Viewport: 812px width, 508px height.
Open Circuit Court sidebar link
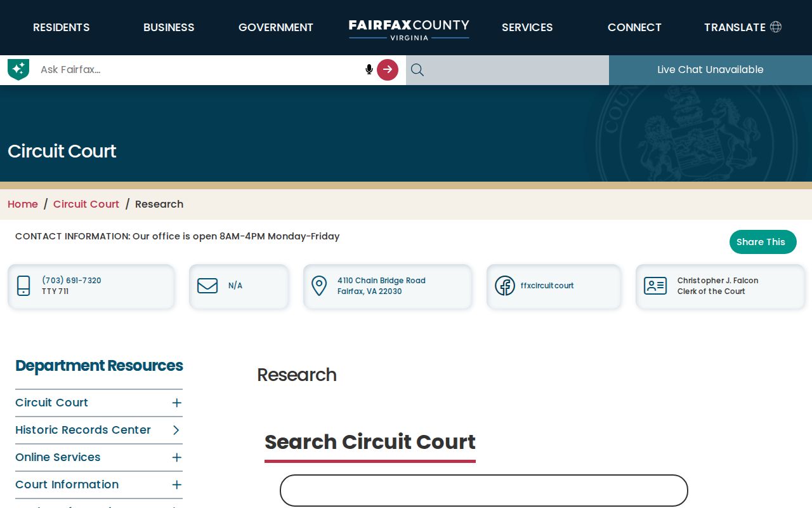tap(52, 403)
